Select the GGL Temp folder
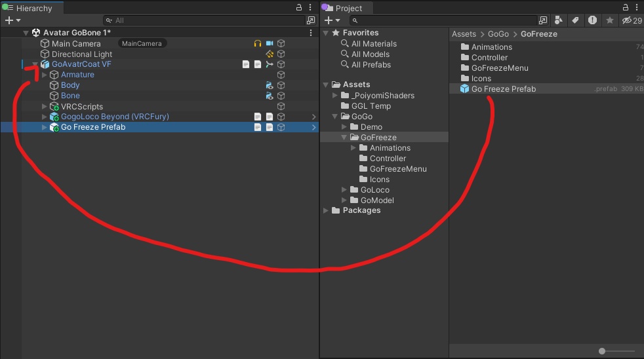This screenshot has height=359, width=644. (x=371, y=106)
